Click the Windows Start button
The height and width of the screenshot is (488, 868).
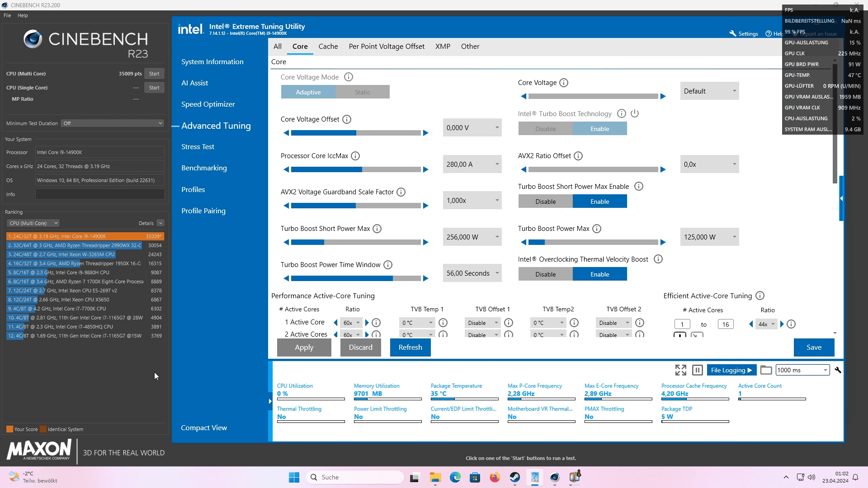point(294,477)
